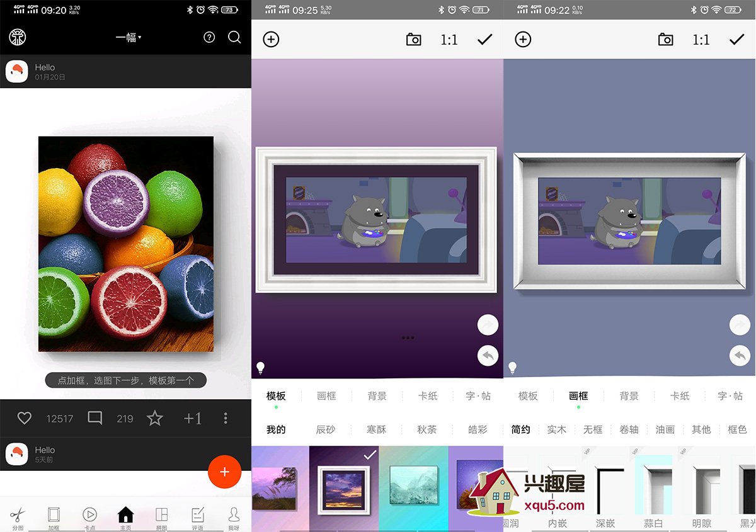Select the 背景 tab on frame screen
This screenshot has height=532, width=756.
click(629, 396)
